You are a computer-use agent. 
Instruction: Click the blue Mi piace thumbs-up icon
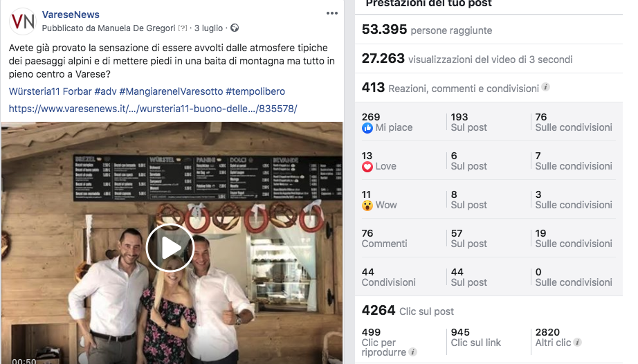click(367, 128)
